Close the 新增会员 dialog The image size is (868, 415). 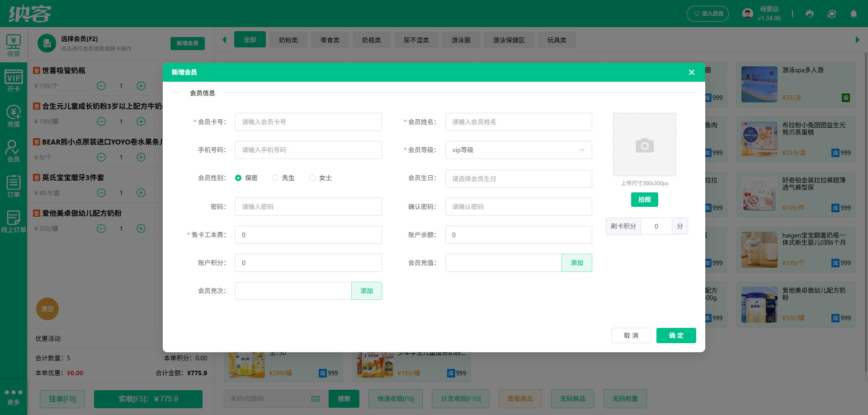tap(691, 72)
